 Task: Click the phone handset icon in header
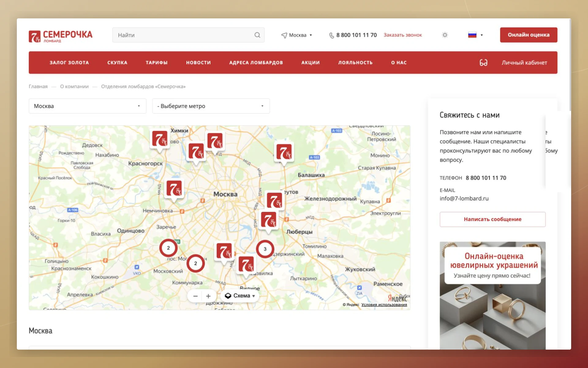tap(331, 35)
